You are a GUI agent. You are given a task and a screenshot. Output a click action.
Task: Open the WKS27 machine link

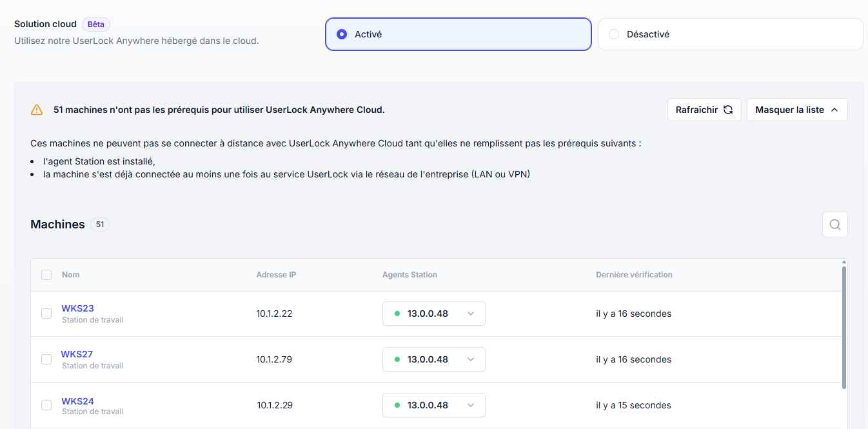point(77,354)
